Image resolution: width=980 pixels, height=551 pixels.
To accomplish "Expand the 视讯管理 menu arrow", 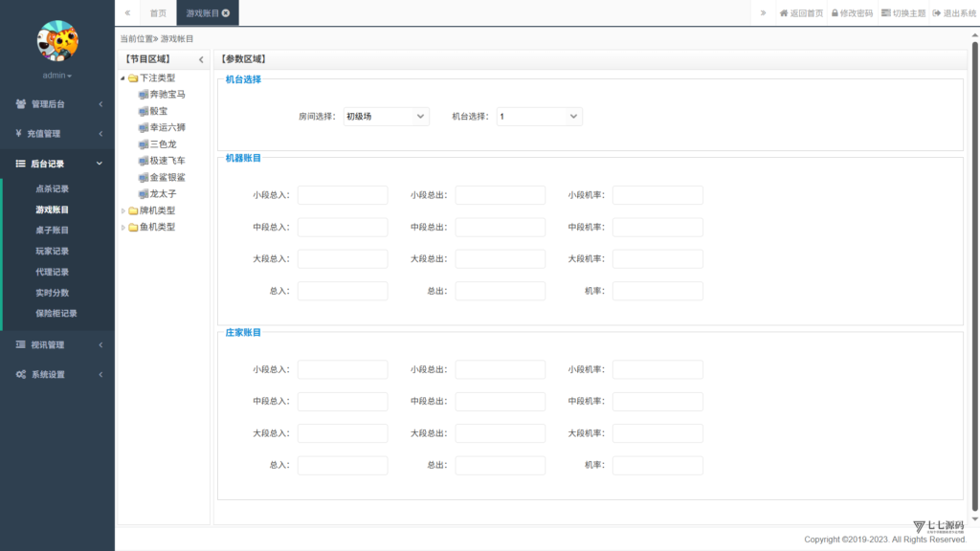I will 100,344.
